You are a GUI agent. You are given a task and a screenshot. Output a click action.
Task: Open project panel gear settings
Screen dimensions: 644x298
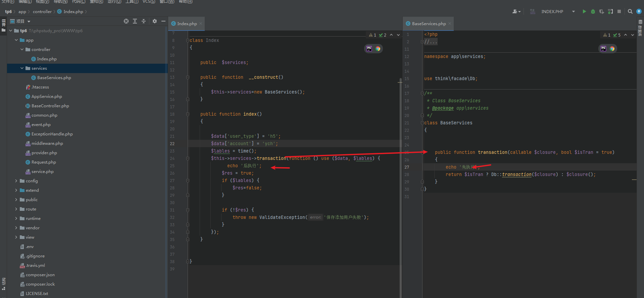tap(155, 21)
